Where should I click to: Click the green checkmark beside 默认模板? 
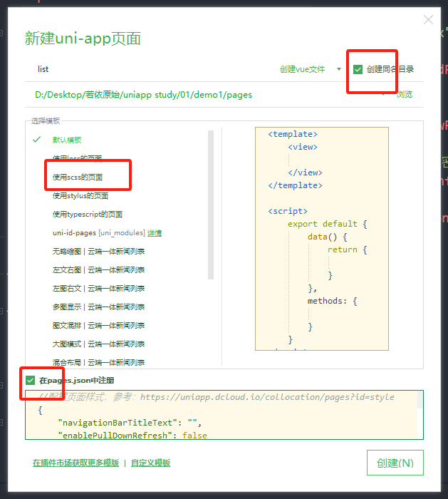[37, 140]
